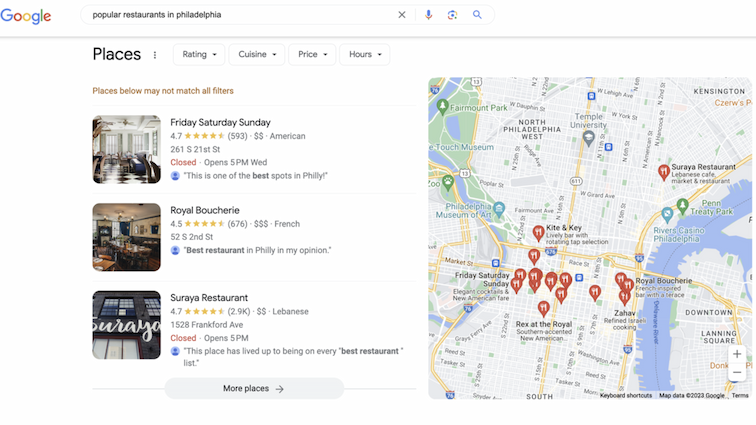Click reviewer avatar beside Royal Boucherie quote

(175, 250)
